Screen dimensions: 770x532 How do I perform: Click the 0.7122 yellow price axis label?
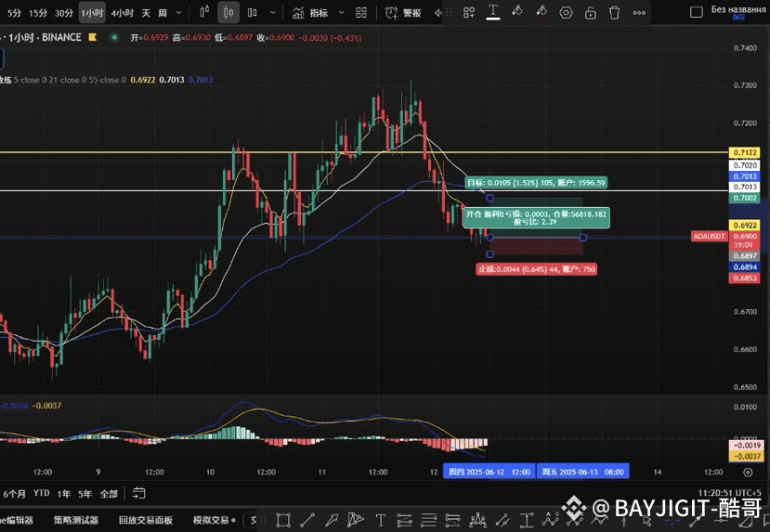(x=745, y=152)
